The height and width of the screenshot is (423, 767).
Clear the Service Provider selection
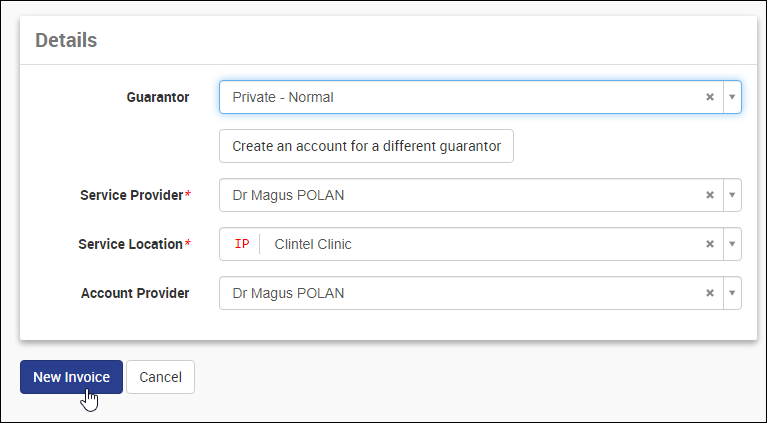710,195
